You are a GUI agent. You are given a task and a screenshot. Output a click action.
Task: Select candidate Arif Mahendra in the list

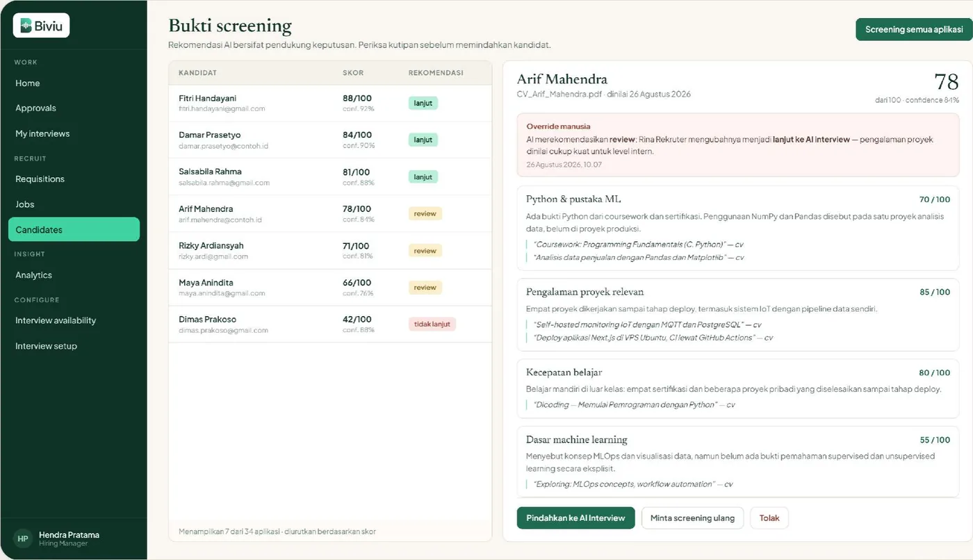pyautogui.click(x=330, y=214)
